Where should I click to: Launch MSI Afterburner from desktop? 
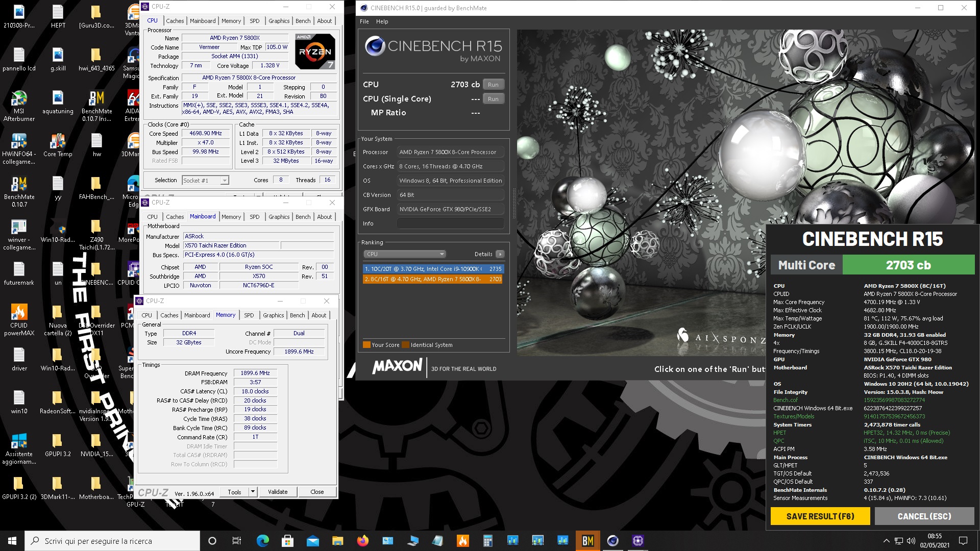point(19,106)
